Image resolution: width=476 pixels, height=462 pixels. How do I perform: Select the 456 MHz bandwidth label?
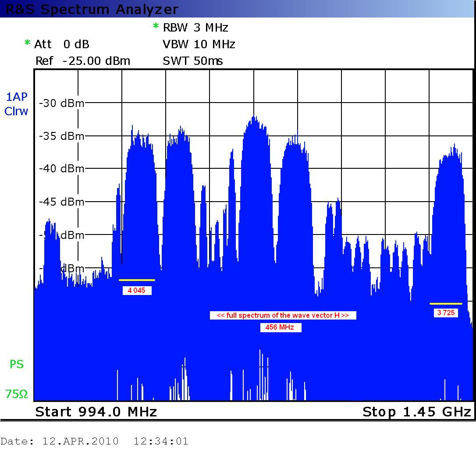(281, 327)
